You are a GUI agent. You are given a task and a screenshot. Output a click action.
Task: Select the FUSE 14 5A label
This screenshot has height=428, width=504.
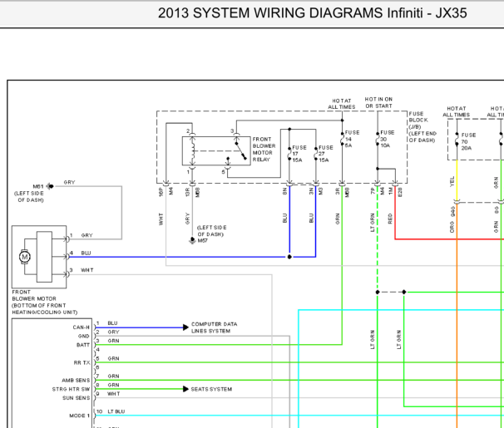click(352, 139)
